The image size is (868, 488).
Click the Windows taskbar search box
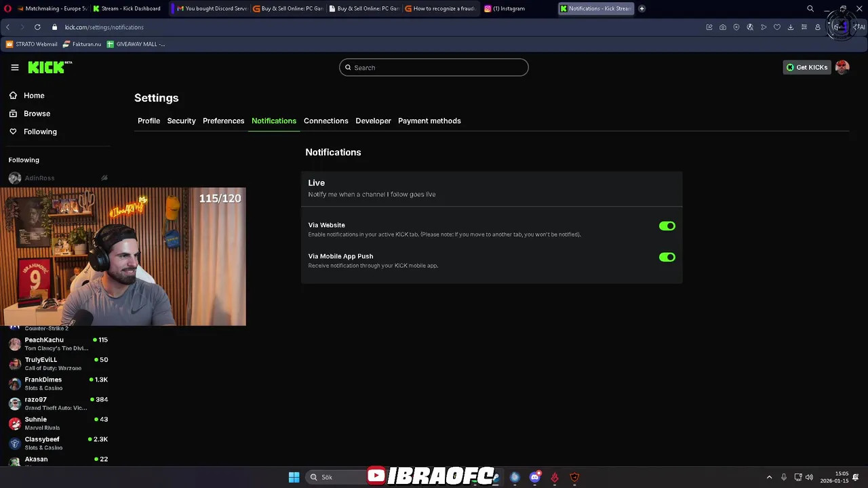tap(336, 477)
